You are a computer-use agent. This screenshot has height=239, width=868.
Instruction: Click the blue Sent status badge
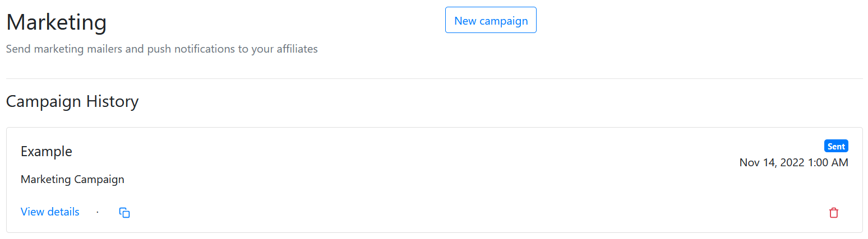(836, 146)
